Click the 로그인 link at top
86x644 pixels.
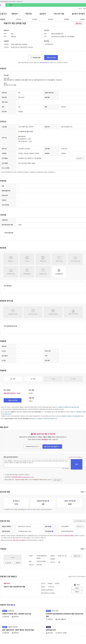[x=80, y=8]
